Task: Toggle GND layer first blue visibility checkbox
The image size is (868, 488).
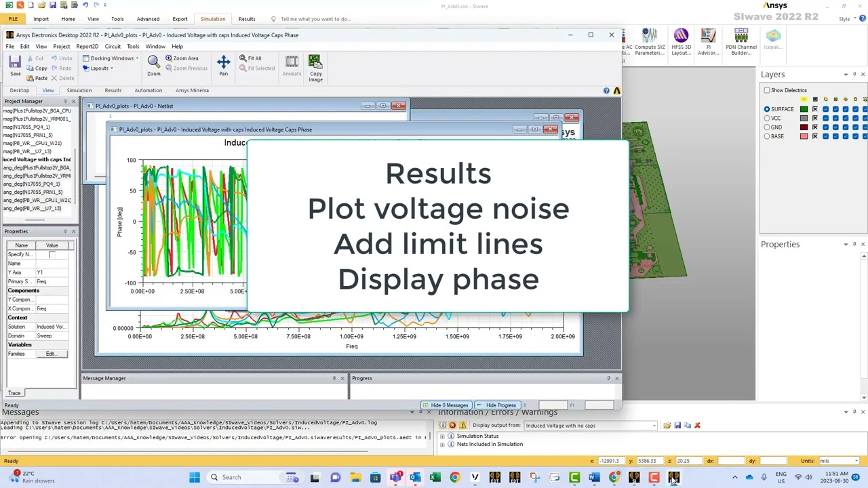Action: pyautogui.click(x=825, y=127)
